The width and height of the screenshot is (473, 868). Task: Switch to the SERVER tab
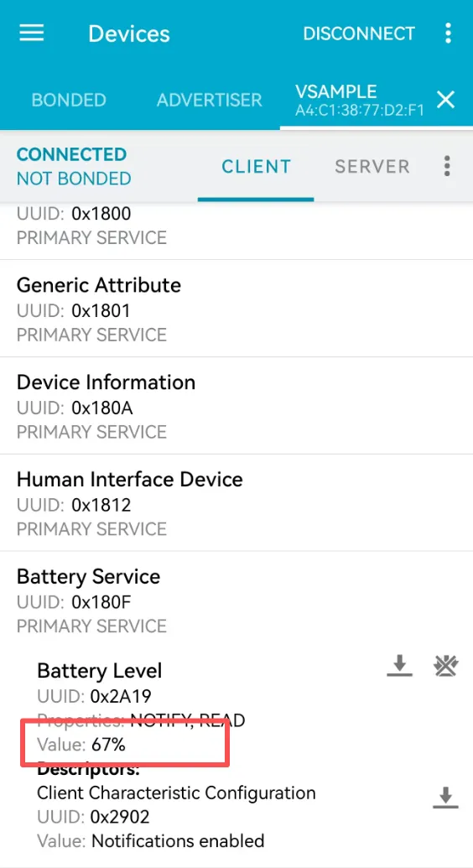click(x=372, y=167)
